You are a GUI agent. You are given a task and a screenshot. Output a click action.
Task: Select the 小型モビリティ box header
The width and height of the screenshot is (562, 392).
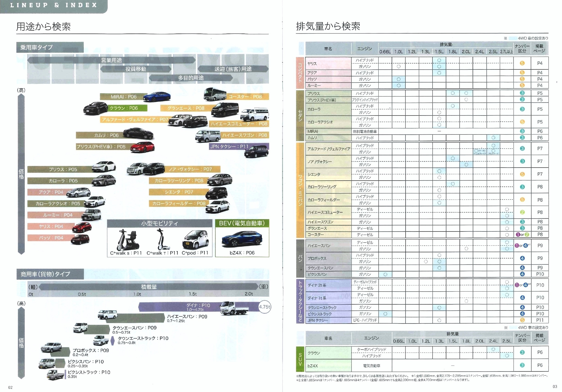(x=159, y=223)
